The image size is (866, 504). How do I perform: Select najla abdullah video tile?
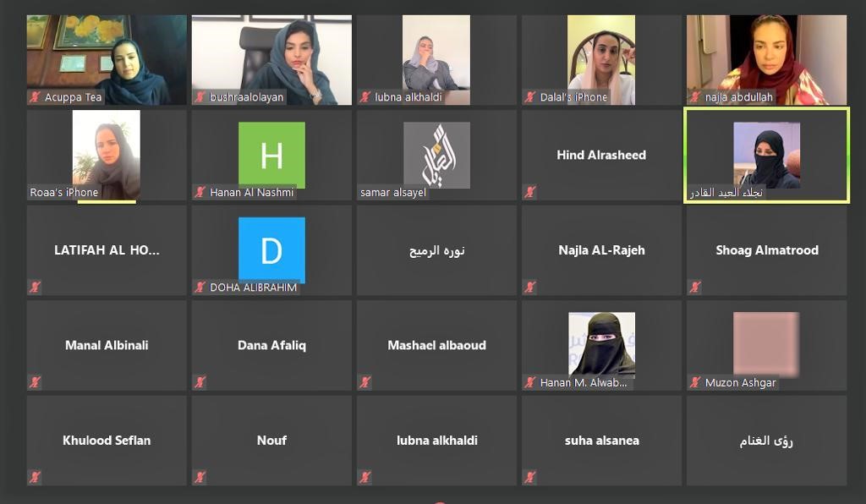(766, 60)
